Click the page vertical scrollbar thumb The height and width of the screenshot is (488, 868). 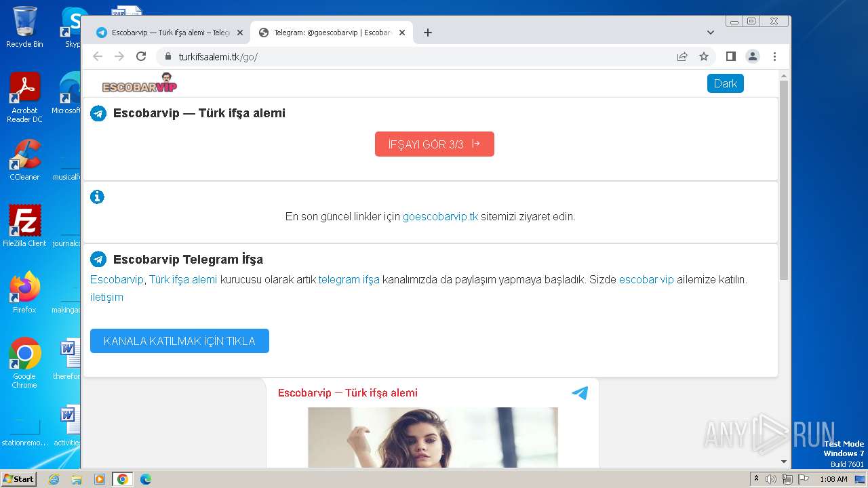coord(784,180)
